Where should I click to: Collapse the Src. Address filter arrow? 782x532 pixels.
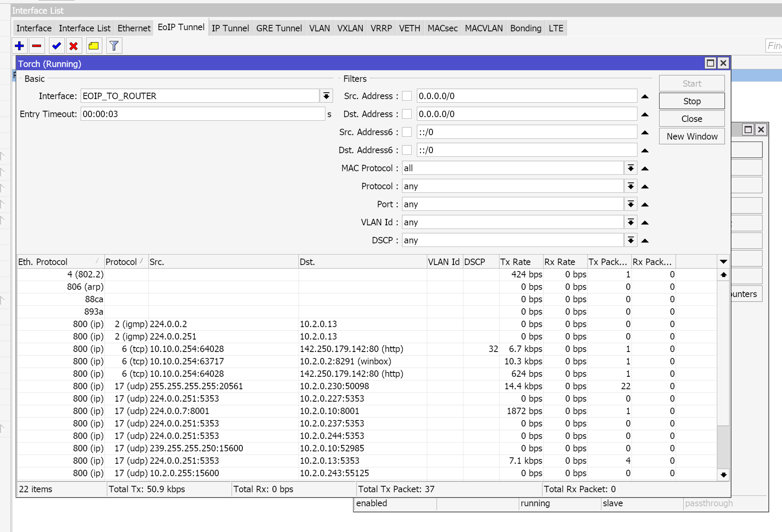[x=645, y=96]
